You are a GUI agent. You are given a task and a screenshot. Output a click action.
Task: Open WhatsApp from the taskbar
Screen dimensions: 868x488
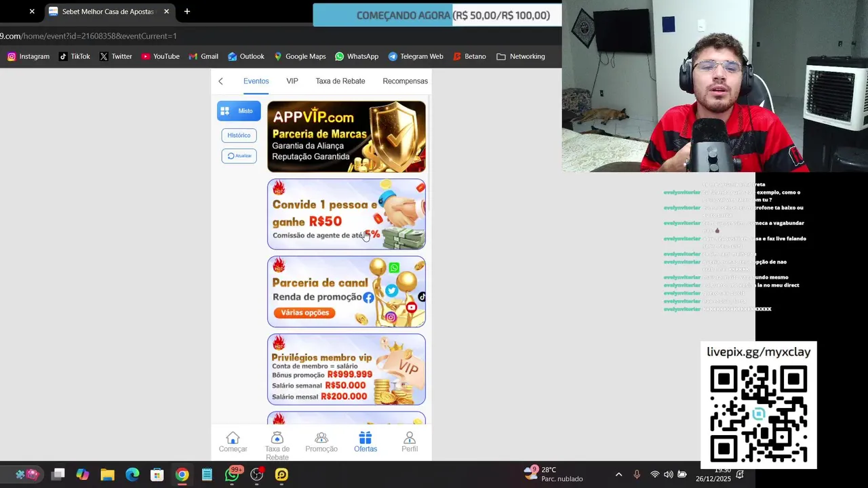(232, 474)
